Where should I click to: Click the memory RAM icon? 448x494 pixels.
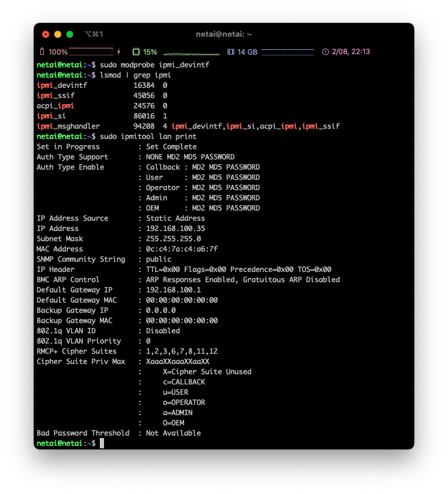coord(231,52)
